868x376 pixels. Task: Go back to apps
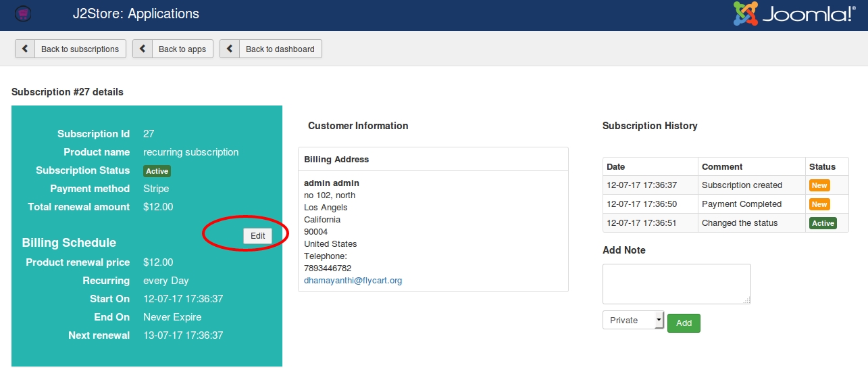tap(173, 49)
